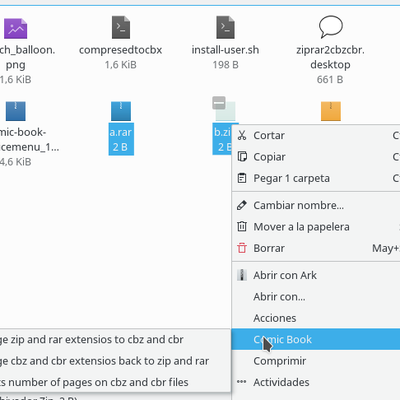
Task: Choose Cambiar nombre... in context menu
Action: click(x=316, y=205)
